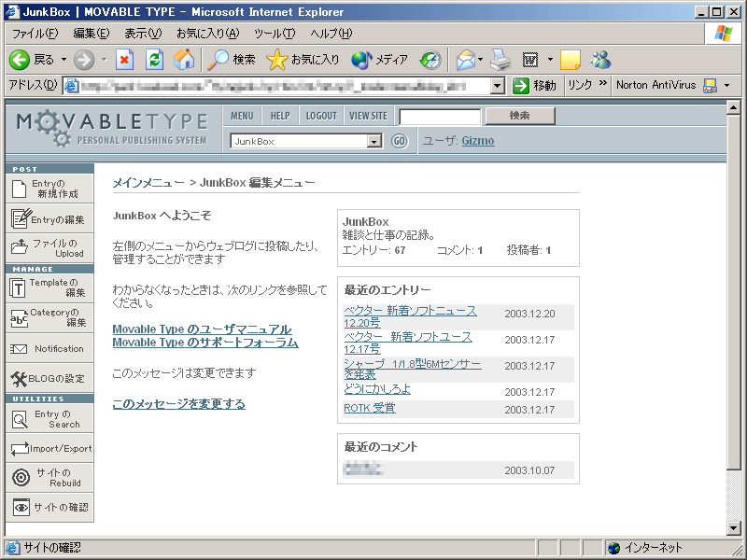This screenshot has width=747, height=560.
Task: Open the Gizmo user link
Action: pos(478,141)
